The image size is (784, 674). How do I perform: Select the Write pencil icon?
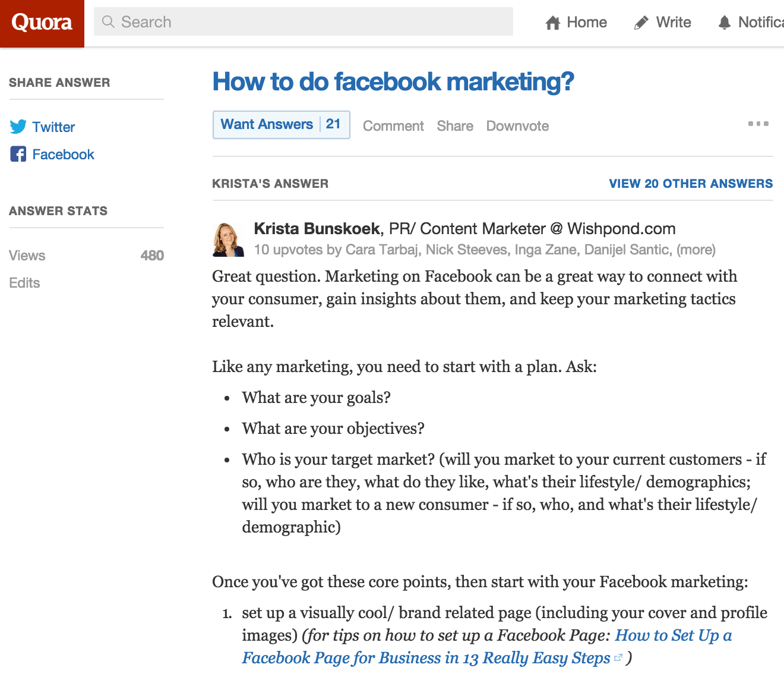(x=641, y=21)
